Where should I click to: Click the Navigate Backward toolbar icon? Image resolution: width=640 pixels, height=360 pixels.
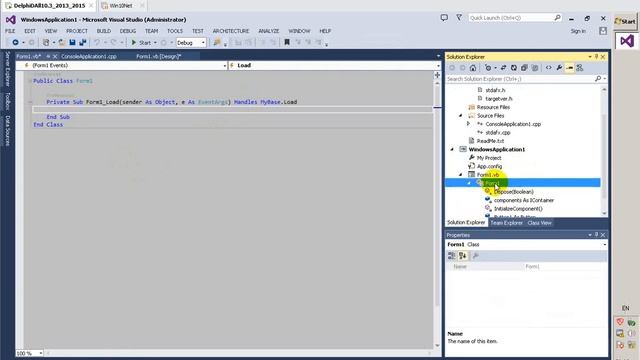(x=15, y=42)
